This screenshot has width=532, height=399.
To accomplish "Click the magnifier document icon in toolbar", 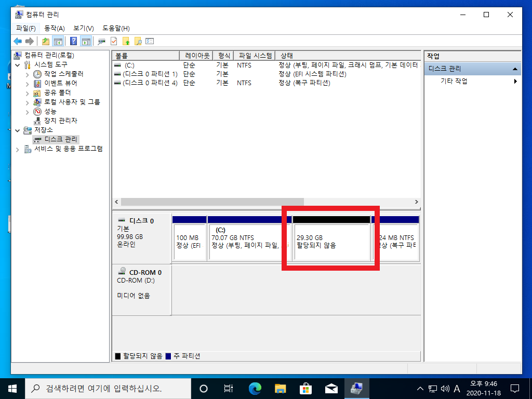I will tap(138, 42).
